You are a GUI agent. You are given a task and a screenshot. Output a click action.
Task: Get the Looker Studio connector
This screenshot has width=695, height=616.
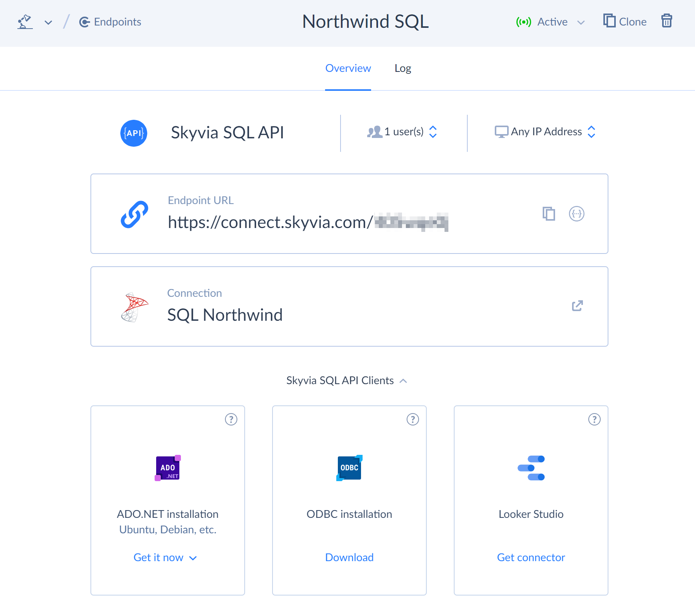pos(531,558)
